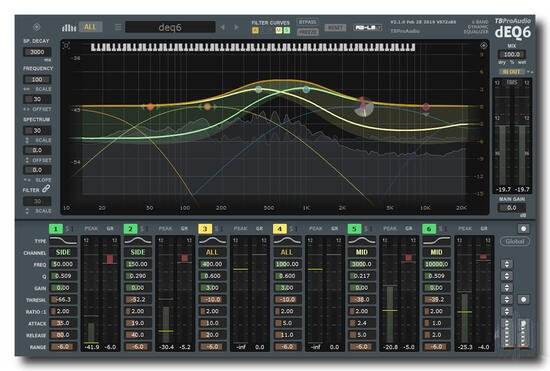Image resolution: width=550 pixels, height=371 pixels.
Task: Grab the band 1 node on the EQ curve
Action: [x=150, y=107]
